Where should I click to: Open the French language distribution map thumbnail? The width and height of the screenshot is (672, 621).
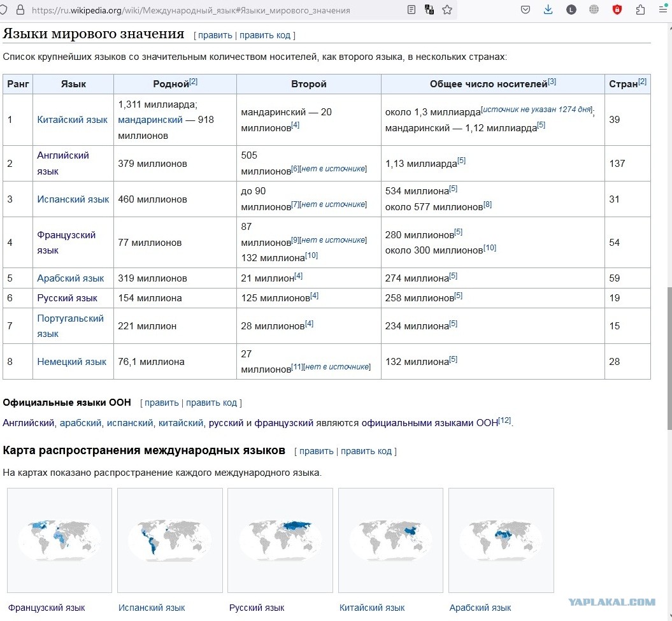tap(60, 540)
